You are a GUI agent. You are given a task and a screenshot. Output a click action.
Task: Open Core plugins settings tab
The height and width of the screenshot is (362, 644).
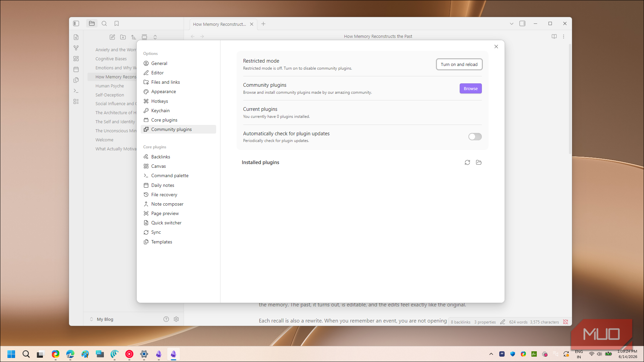pos(178,120)
